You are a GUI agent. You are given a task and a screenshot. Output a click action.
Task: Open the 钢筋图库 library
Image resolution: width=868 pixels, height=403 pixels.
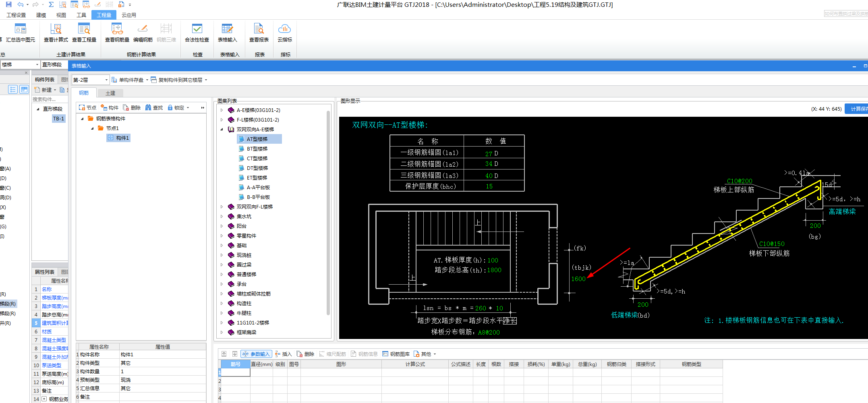tap(396, 354)
